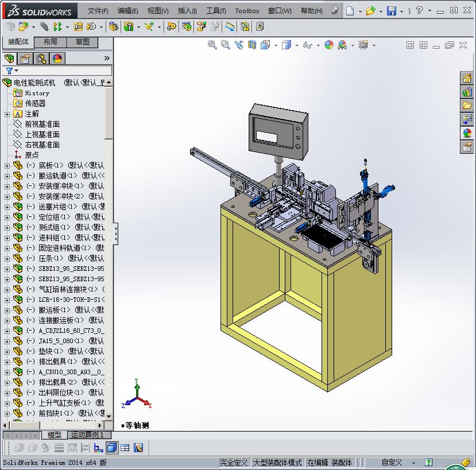
Task: Click the SolidWorks Resources home icon
Action: click(x=467, y=78)
